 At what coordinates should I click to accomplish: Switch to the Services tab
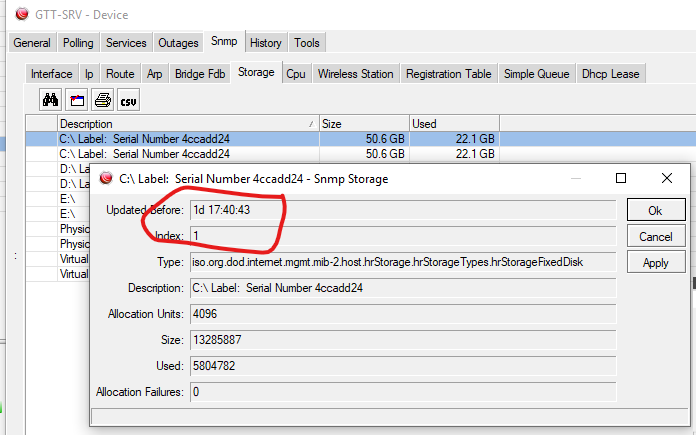coord(126,43)
